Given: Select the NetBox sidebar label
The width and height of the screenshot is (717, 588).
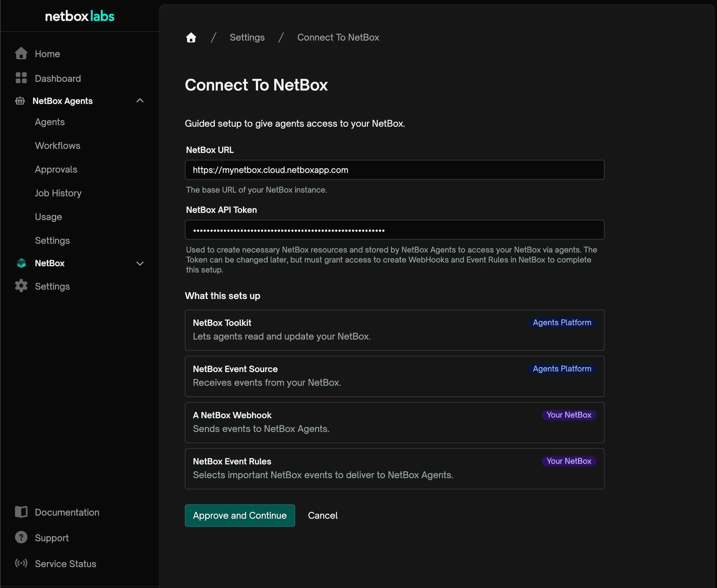Looking at the screenshot, I should click(x=50, y=263).
